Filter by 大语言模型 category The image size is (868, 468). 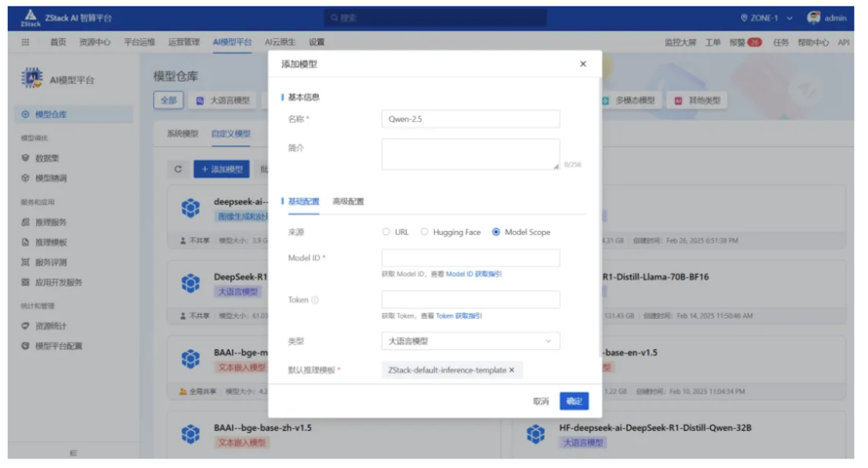click(x=223, y=100)
